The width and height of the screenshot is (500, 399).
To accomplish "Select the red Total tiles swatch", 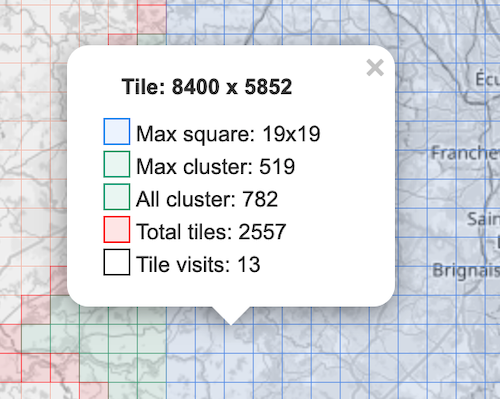I will [x=117, y=229].
